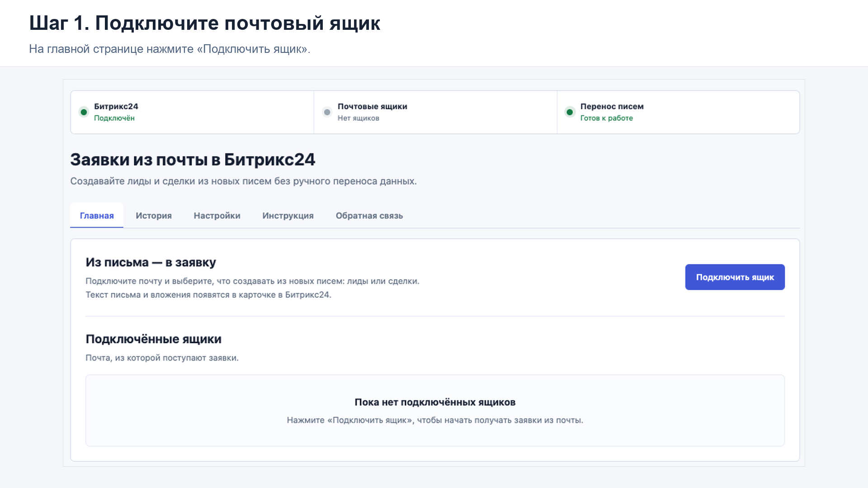Click the green Перенос писем status dot
Image resolution: width=868 pixels, height=488 pixels.
click(x=570, y=112)
